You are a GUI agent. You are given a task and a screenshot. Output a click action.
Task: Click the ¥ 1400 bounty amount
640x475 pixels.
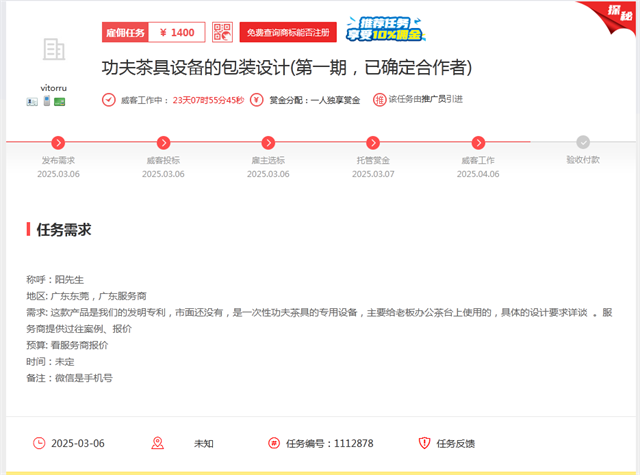(x=177, y=32)
